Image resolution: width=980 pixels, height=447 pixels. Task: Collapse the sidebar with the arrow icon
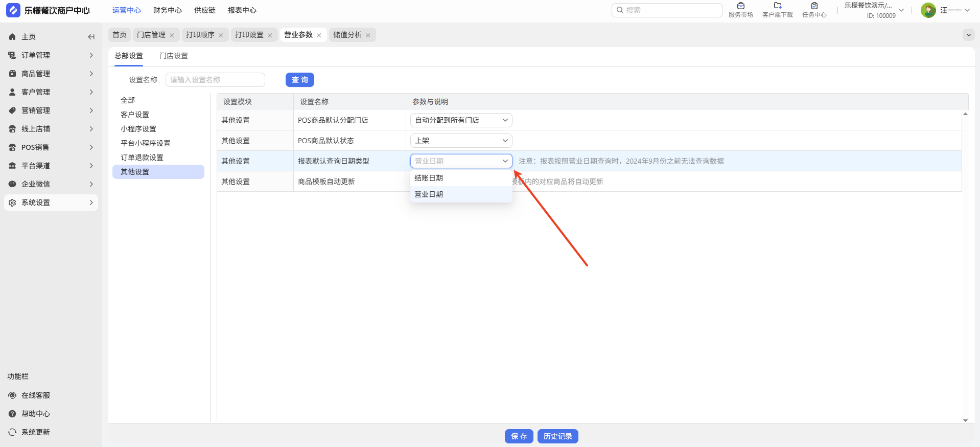click(91, 37)
